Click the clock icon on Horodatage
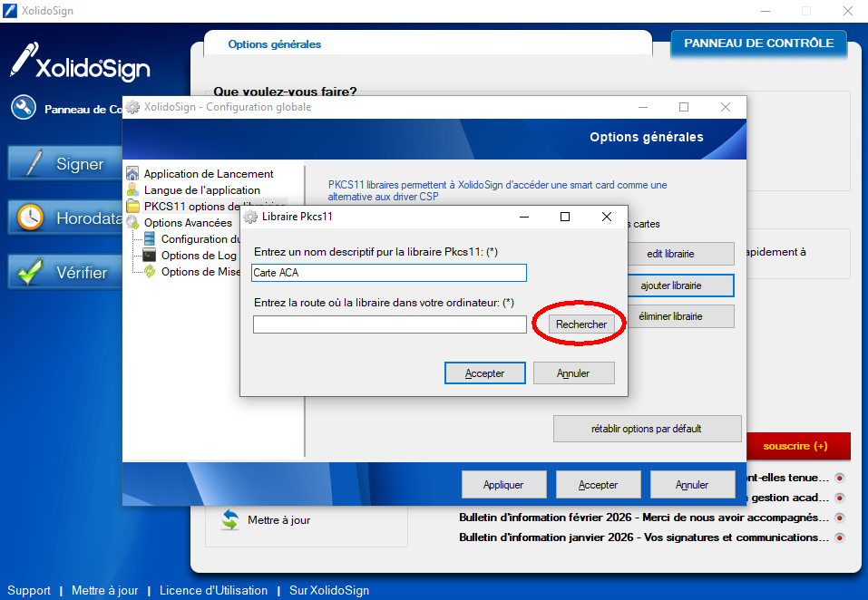This screenshot has height=600, width=868. pos(30,218)
